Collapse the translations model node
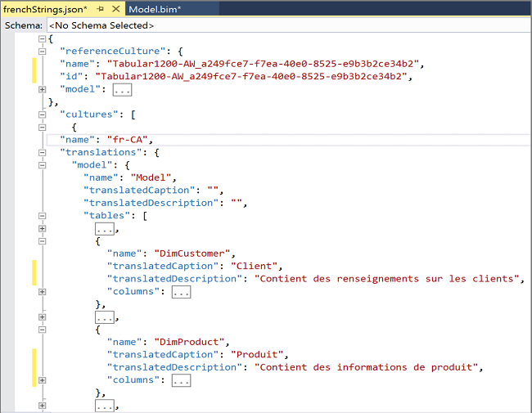The height and width of the screenshot is (413, 532). 42,165
